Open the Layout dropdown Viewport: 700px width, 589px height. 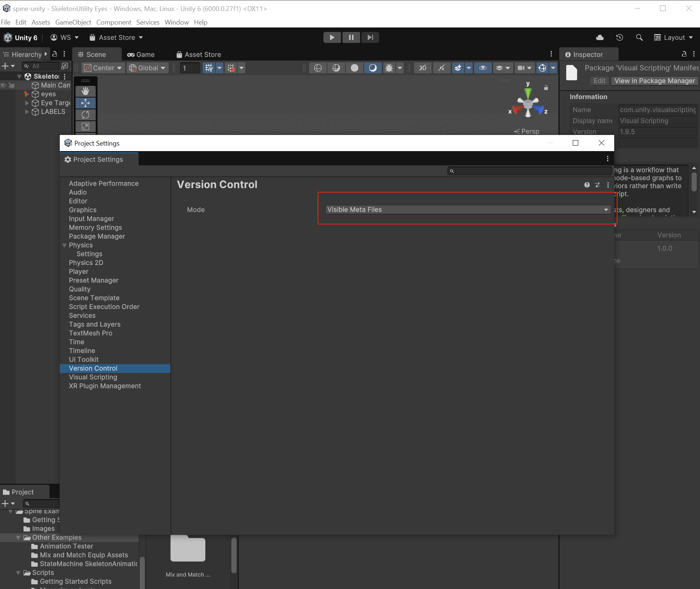(x=673, y=37)
